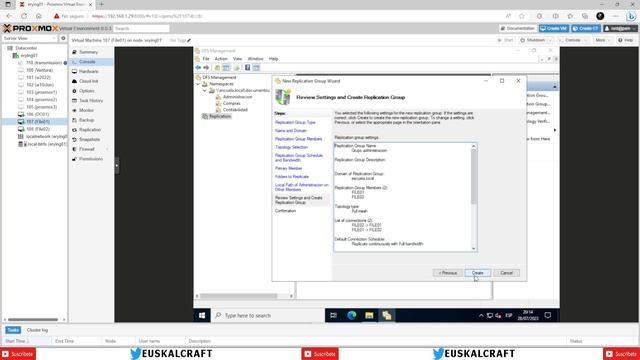Click the Proxmox search field
Screen dimensions: 640x360
click(x=141, y=29)
